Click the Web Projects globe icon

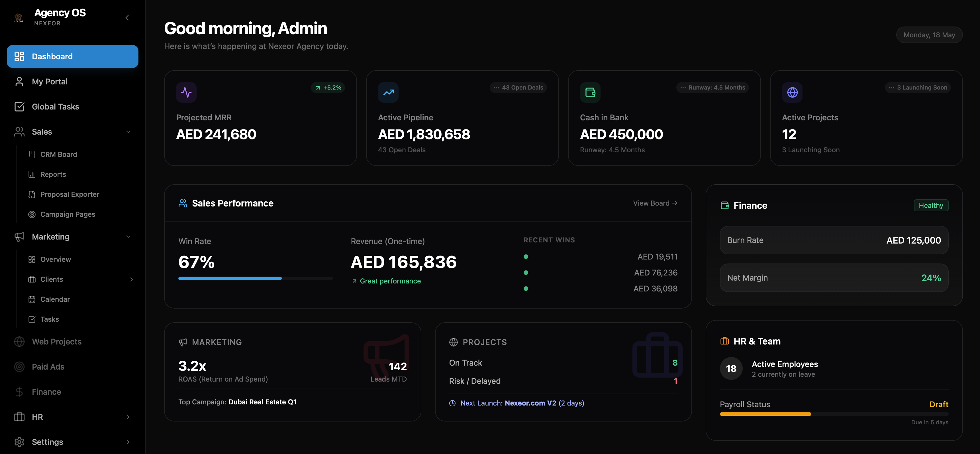coord(19,342)
